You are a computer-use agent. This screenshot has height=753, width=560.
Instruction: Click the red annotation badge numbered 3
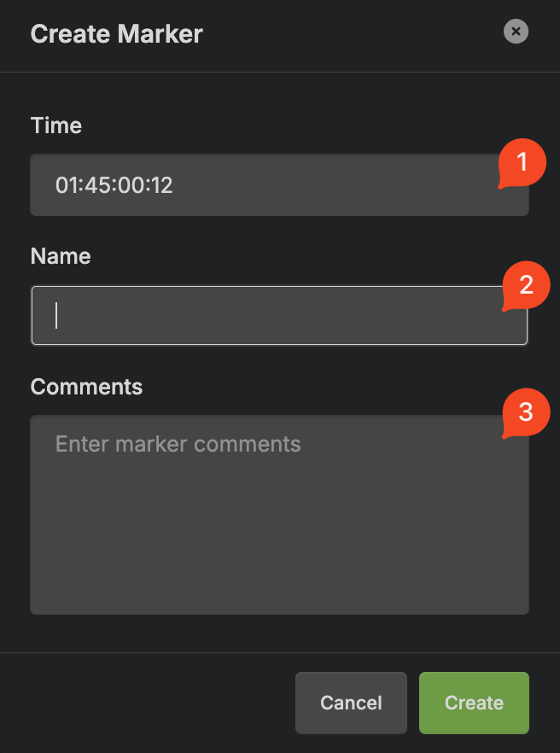(526, 412)
